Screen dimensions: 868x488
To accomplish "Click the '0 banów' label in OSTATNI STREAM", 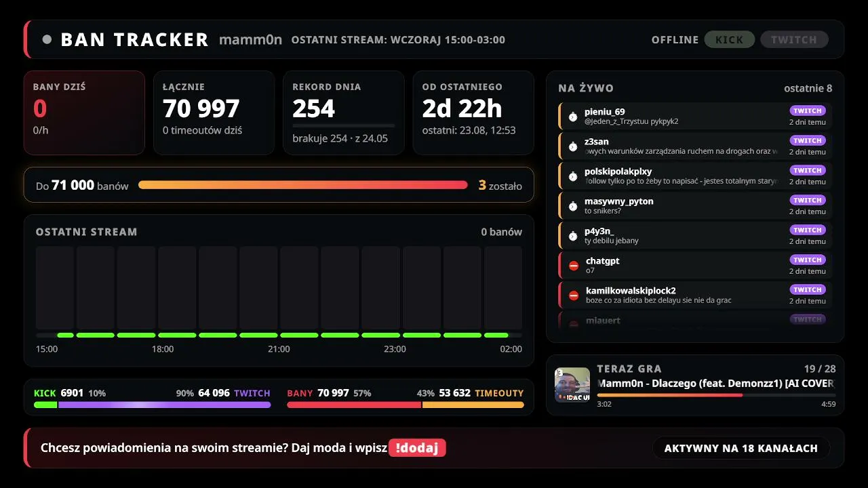I will click(x=502, y=232).
